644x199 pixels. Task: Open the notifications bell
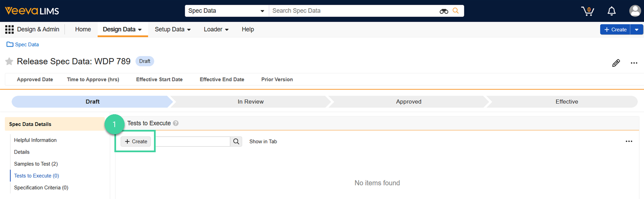(612, 11)
